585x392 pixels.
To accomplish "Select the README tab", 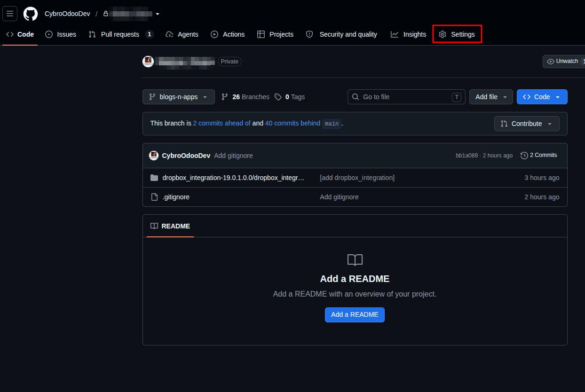I will [x=170, y=226].
